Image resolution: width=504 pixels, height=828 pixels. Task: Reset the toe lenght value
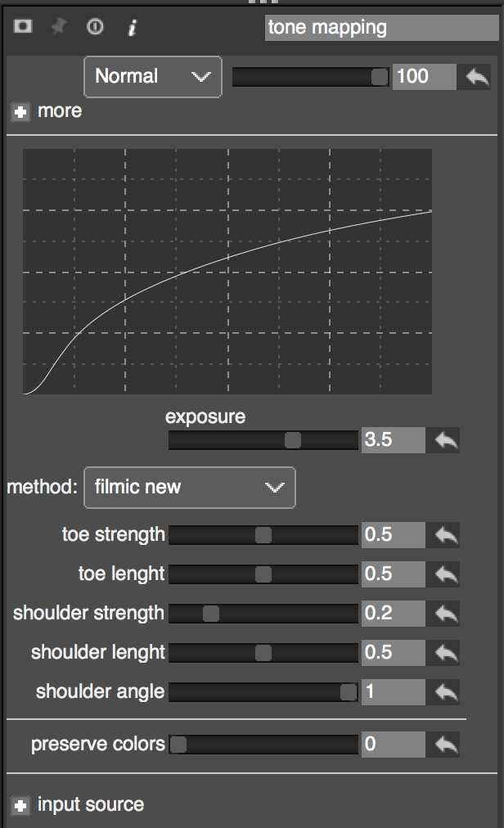[x=446, y=574]
